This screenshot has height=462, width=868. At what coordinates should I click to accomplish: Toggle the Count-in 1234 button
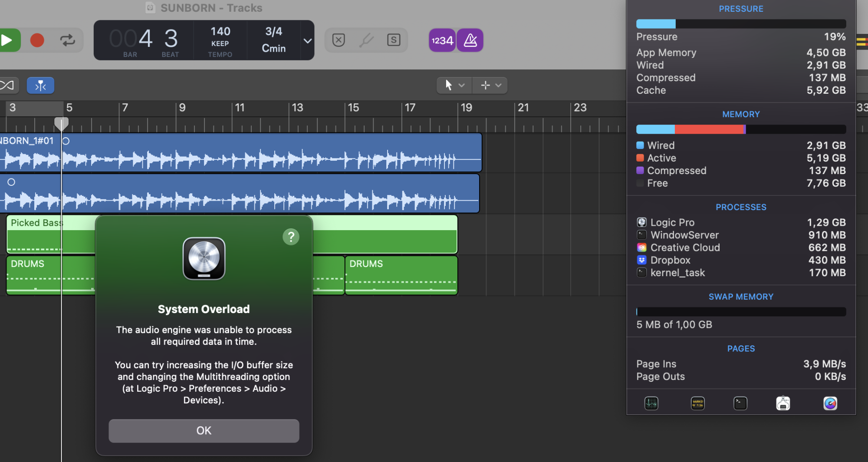pos(442,40)
